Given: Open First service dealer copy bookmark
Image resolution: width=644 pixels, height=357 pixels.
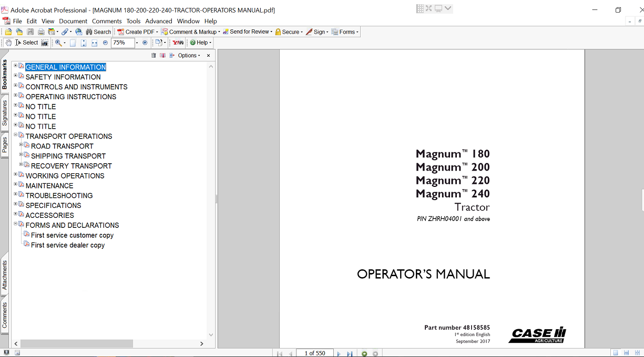Looking at the screenshot, I should tap(67, 245).
